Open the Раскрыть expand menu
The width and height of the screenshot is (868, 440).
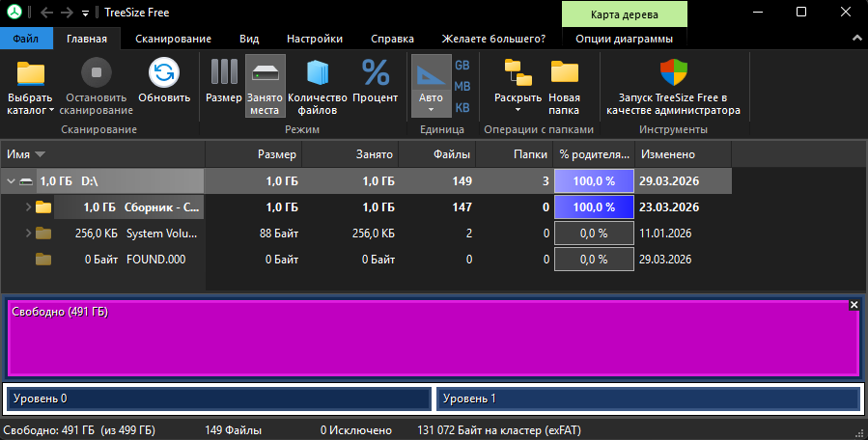click(x=518, y=86)
